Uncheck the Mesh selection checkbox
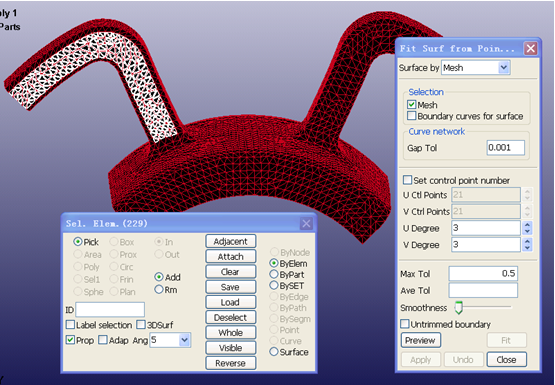555x385 pixels. [x=411, y=105]
